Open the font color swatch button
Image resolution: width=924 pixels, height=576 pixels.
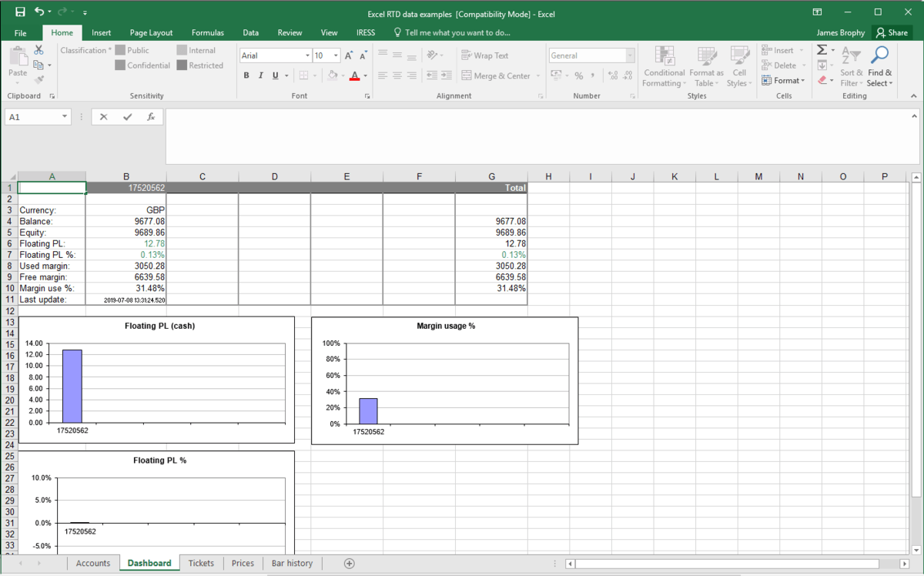pyautogui.click(x=354, y=75)
